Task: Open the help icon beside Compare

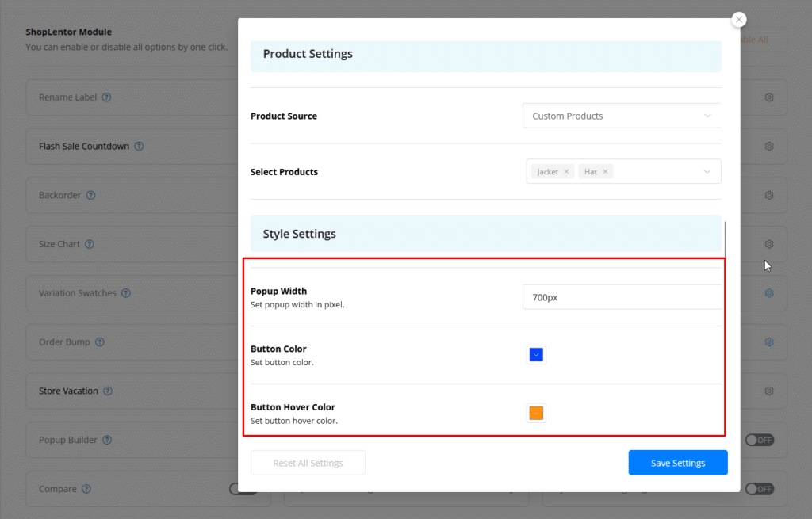Action: click(86, 489)
